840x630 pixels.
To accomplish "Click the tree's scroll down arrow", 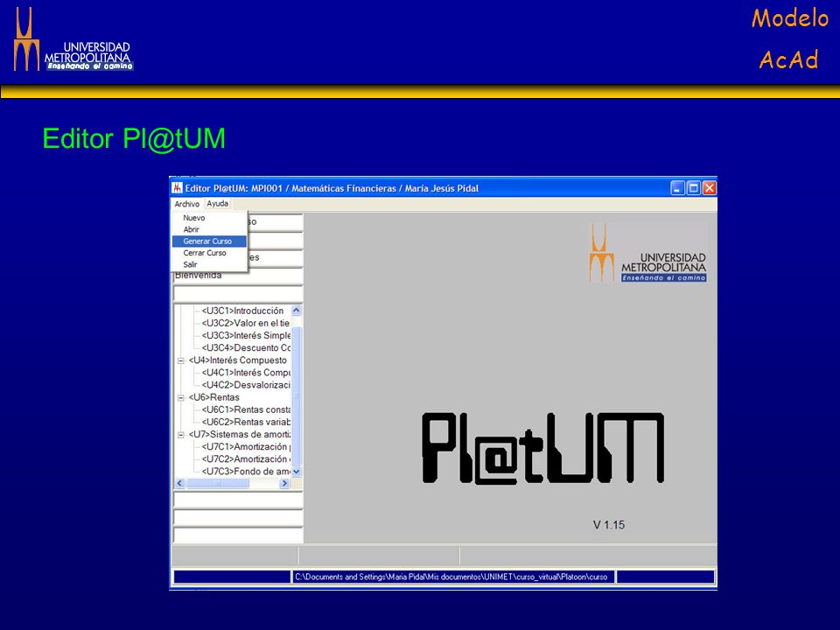I will 297,472.
